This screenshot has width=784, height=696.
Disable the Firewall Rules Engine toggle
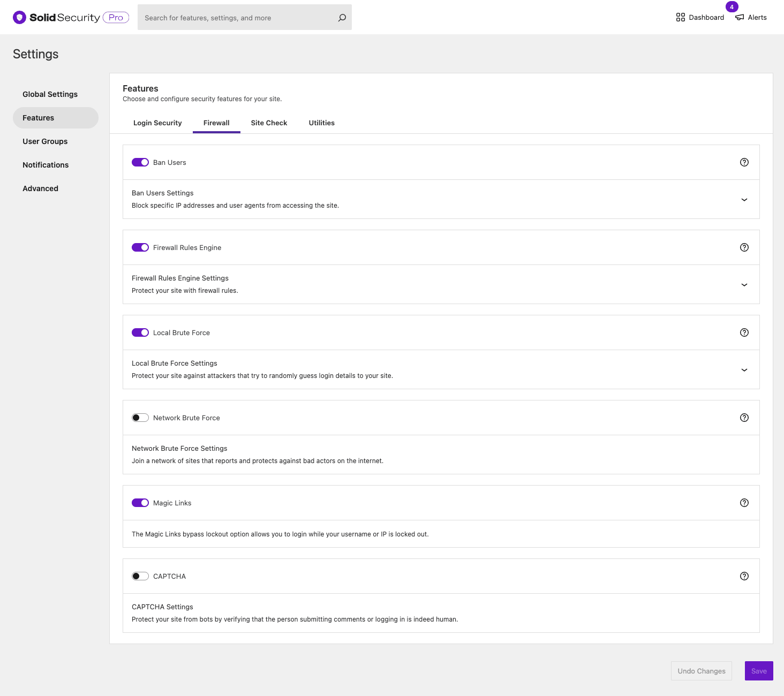[x=140, y=247]
